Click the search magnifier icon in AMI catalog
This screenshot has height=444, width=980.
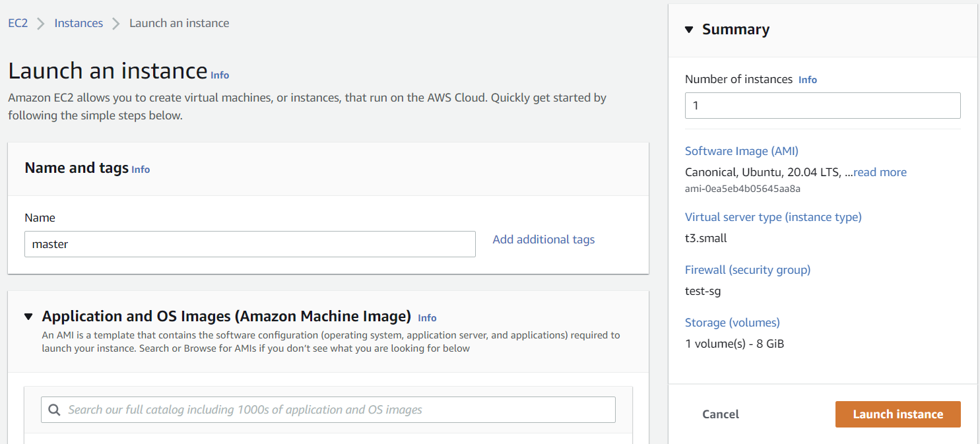54,410
